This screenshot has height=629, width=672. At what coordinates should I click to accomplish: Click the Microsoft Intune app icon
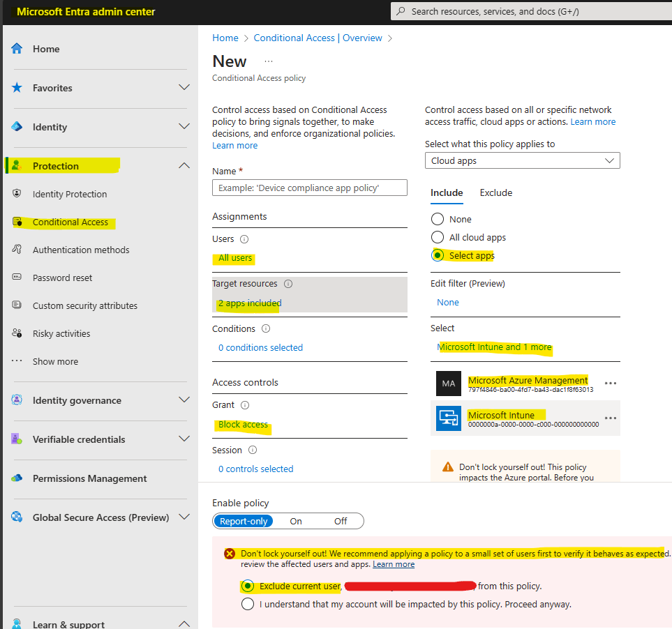point(449,418)
